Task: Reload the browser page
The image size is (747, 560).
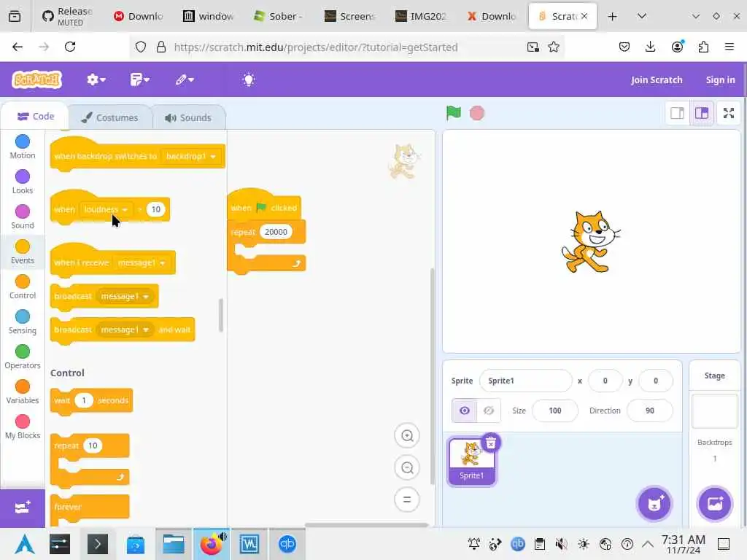Action: 70,47
